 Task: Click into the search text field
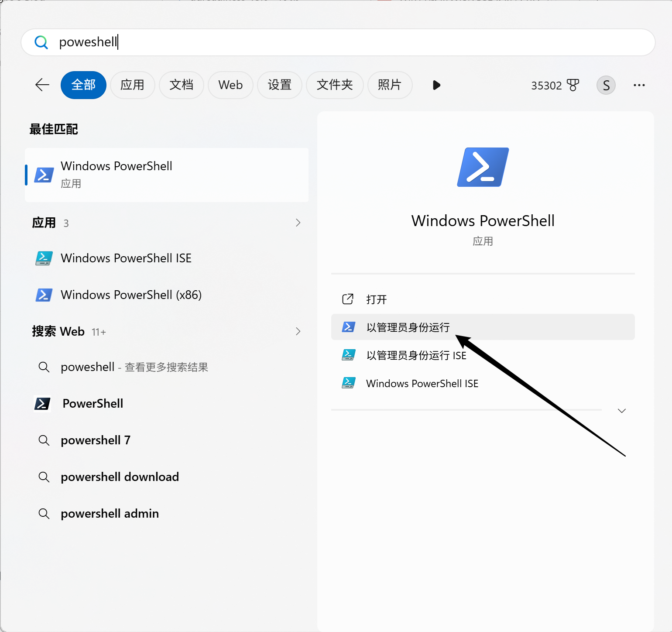(x=338, y=42)
